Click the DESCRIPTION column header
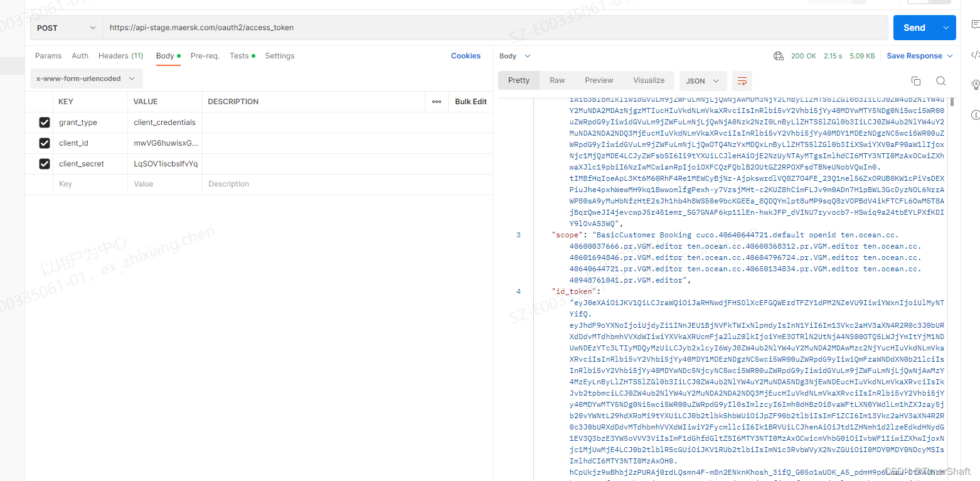Image resolution: width=980 pixels, height=481 pixels. [x=233, y=102]
